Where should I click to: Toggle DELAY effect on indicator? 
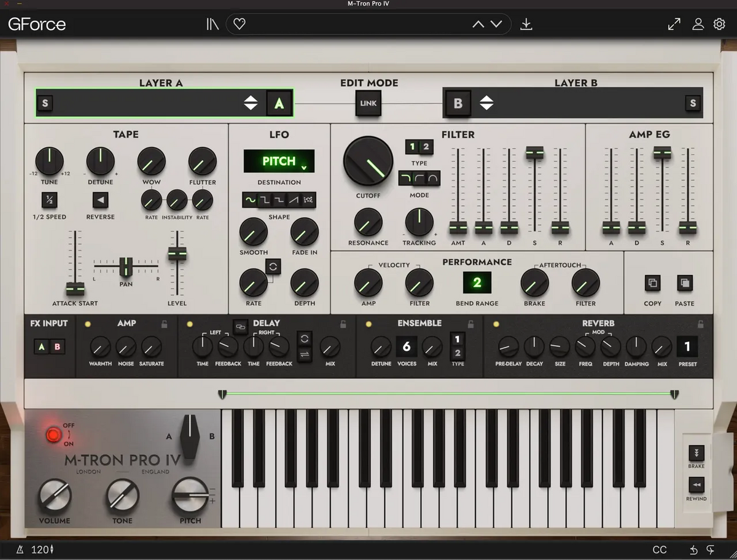189,324
